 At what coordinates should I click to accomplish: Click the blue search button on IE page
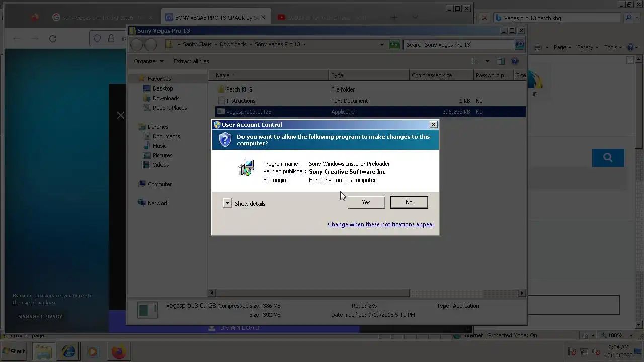click(608, 158)
